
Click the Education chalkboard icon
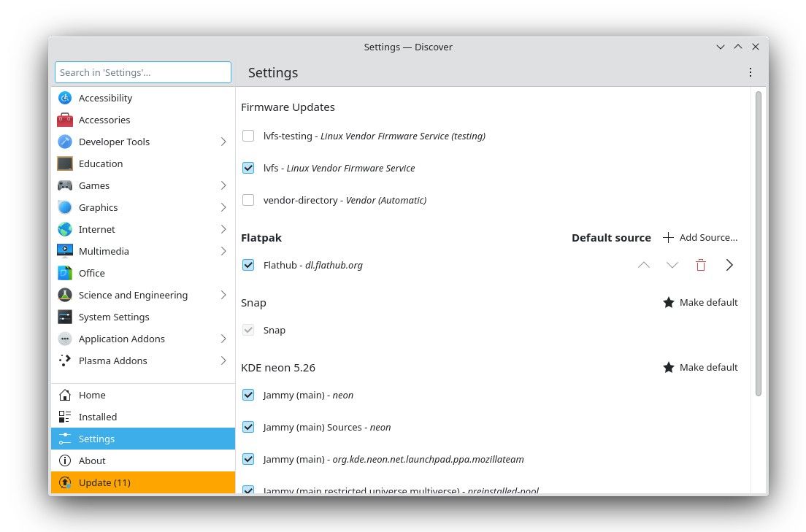point(65,163)
